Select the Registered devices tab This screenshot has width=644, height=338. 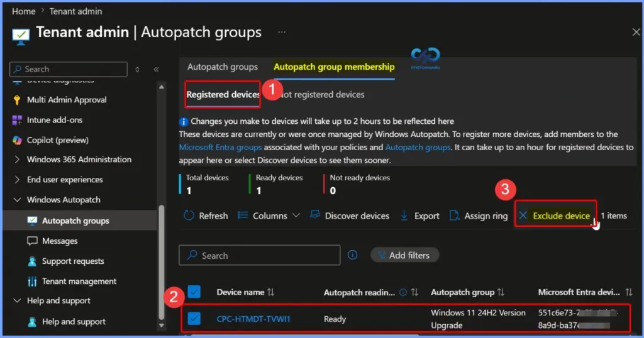click(222, 94)
